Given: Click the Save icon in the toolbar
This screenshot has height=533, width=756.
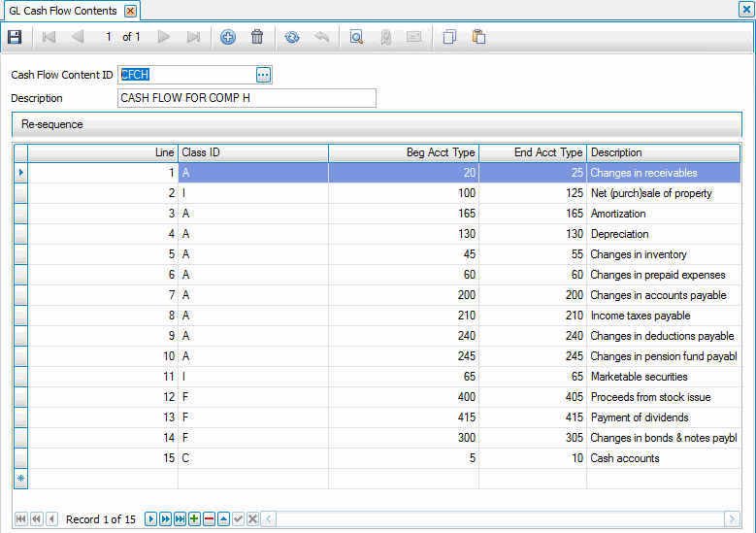Looking at the screenshot, I should (x=15, y=37).
